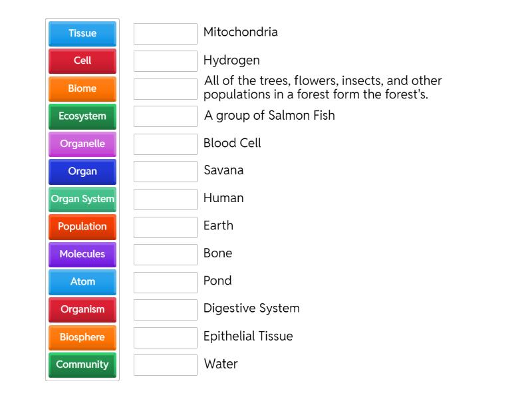Screen dimensions: 532x399
Task: Click the Organelle term tile
Action: point(82,144)
